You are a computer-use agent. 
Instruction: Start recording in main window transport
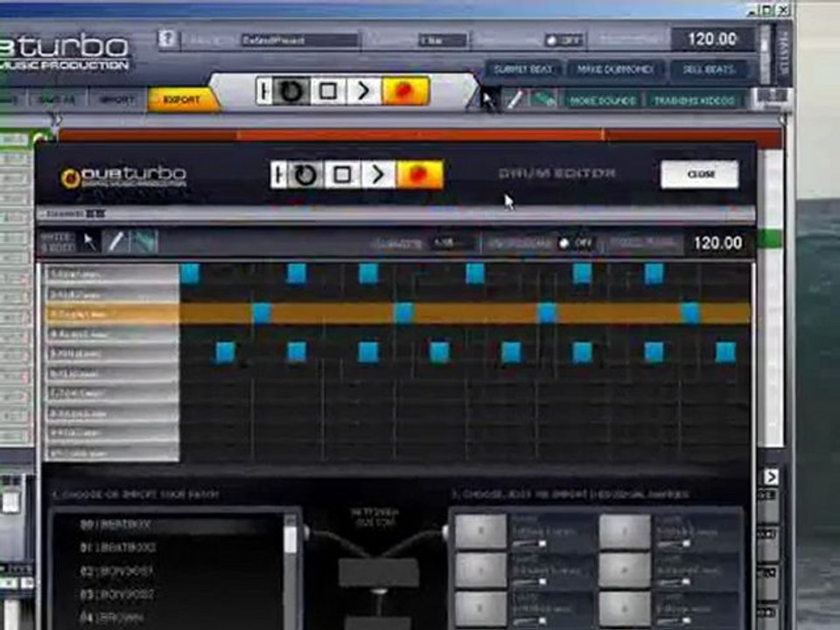click(x=405, y=90)
